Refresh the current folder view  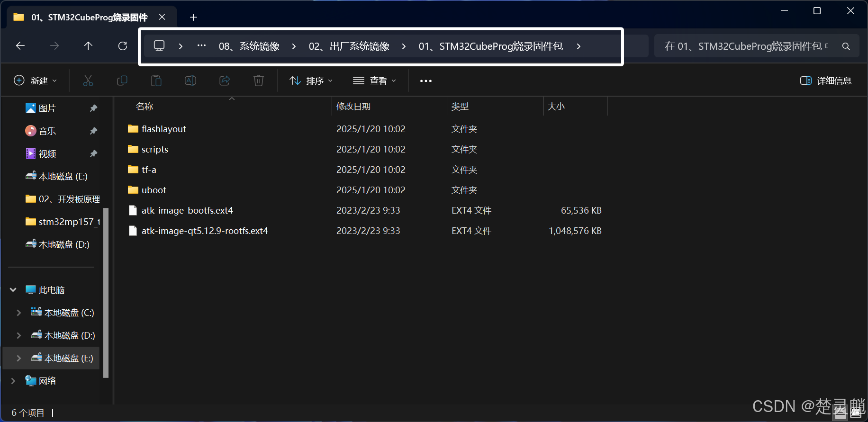[123, 46]
